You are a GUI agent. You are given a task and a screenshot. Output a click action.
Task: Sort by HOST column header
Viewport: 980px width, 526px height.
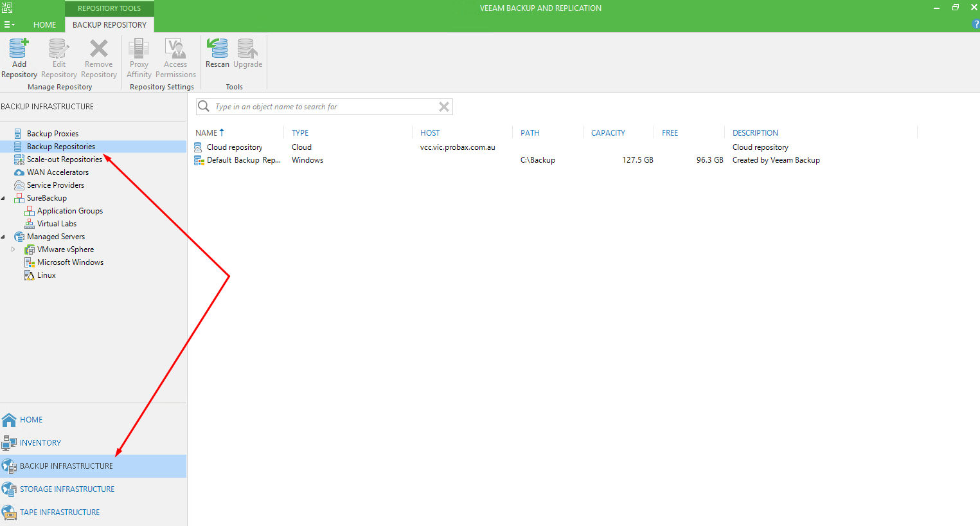430,133
